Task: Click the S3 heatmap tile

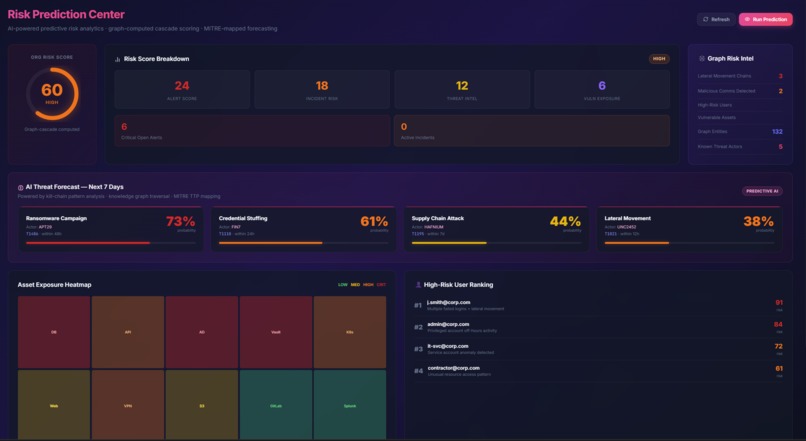Action: [202, 405]
